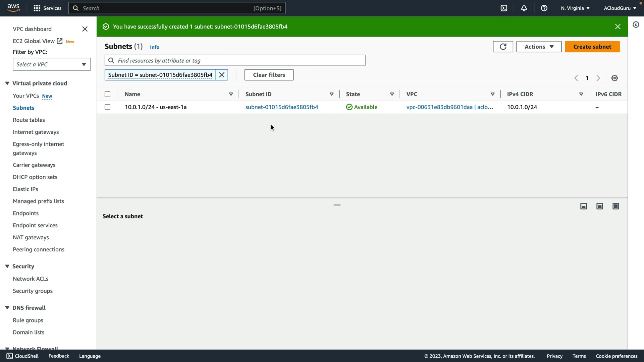644x362 pixels.
Task: Switch split panel to smallest size view
Action: (x=584, y=206)
